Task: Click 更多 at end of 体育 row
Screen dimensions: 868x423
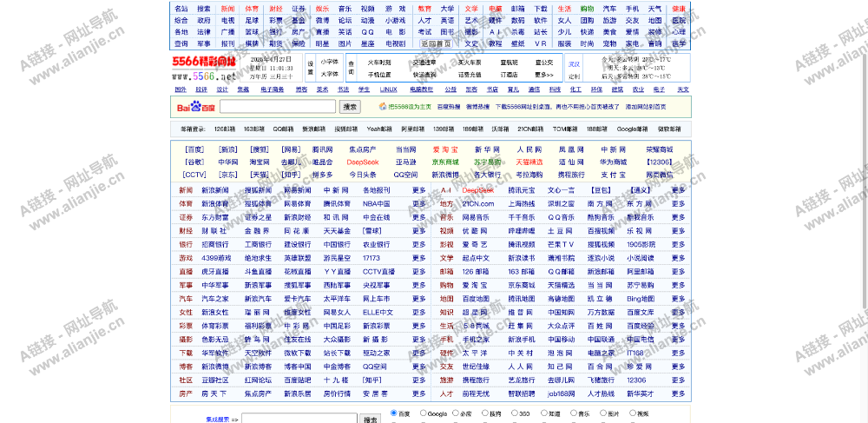Action: 419,204
